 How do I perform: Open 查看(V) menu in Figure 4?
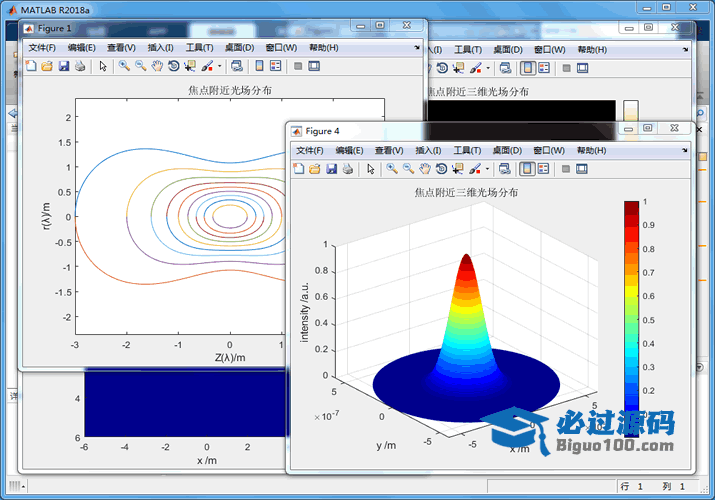(389, 151)
